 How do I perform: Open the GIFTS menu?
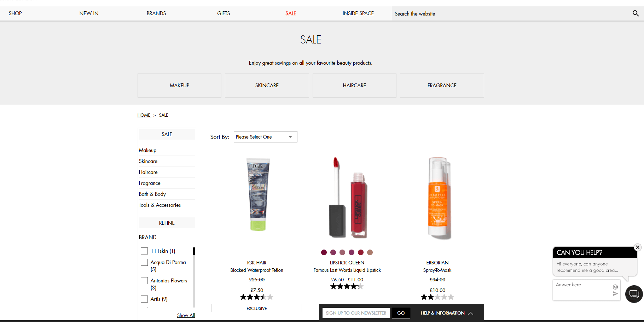click(224, 13)
